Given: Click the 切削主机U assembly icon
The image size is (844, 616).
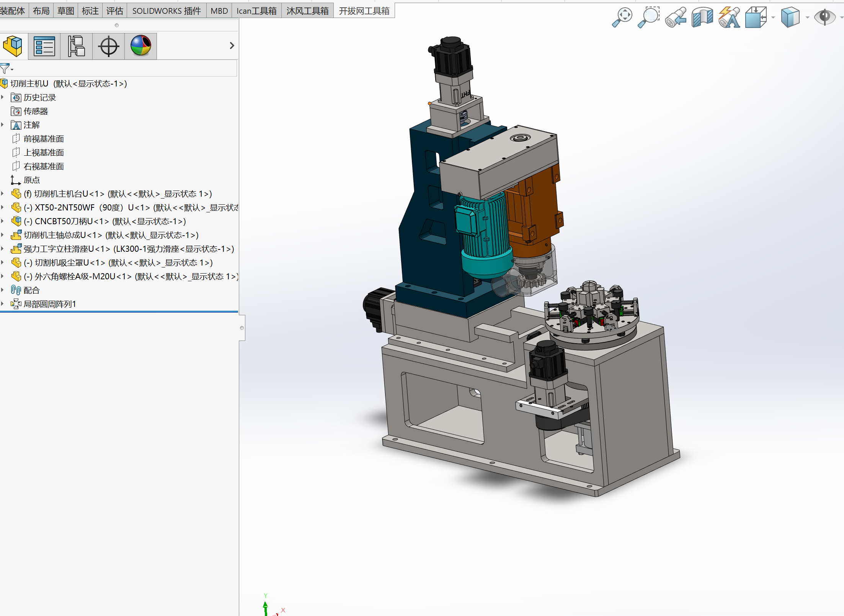Looking at the screenshot, I should pyautogui.click(x=4, y=83).
